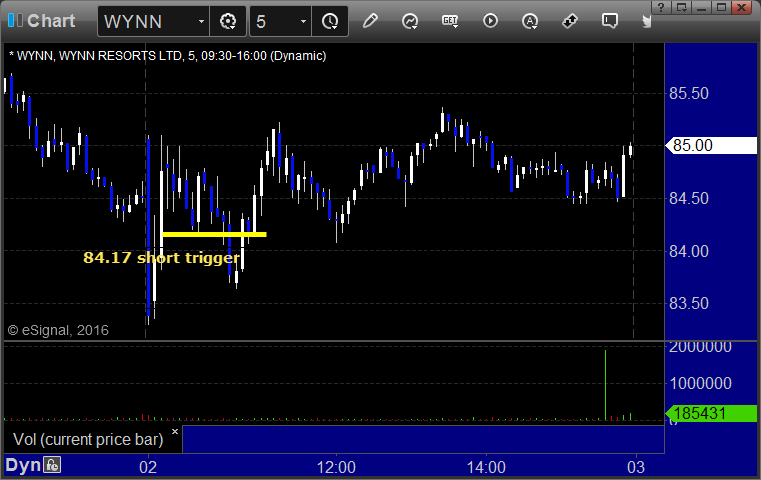Click the 185431 volume value marker
Viewport: 761px width, 480px height.
coord(711,413)
